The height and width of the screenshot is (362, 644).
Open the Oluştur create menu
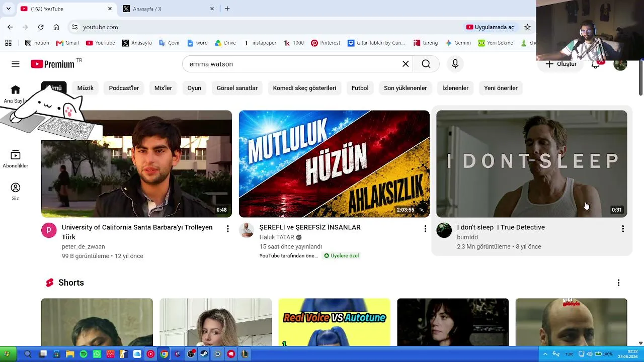click(x=561, y=64)
